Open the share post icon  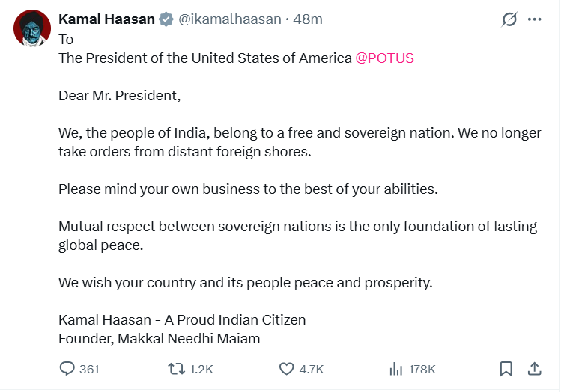(534, 368)
